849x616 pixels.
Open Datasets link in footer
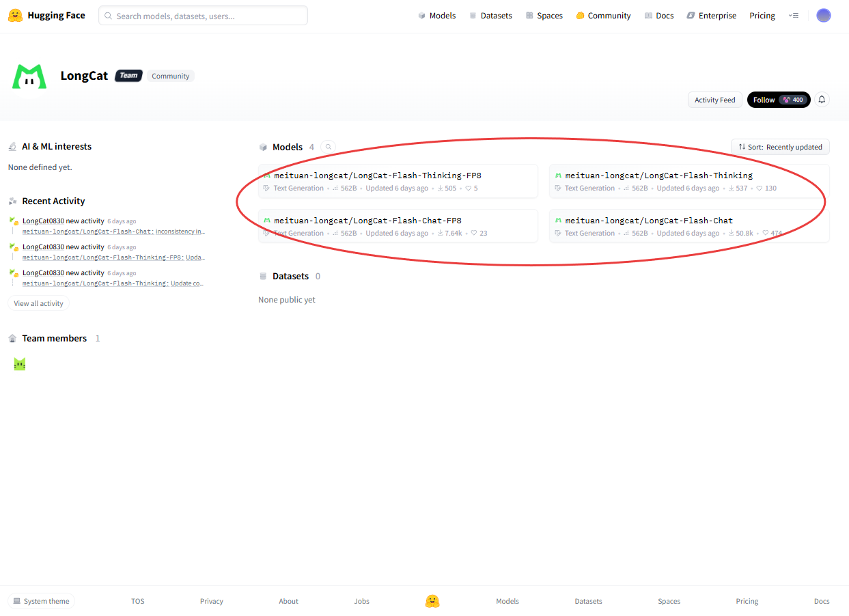point(588,601)
